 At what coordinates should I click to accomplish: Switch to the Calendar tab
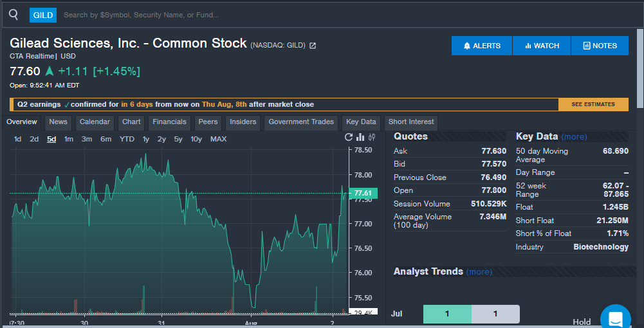coord(95,122)
